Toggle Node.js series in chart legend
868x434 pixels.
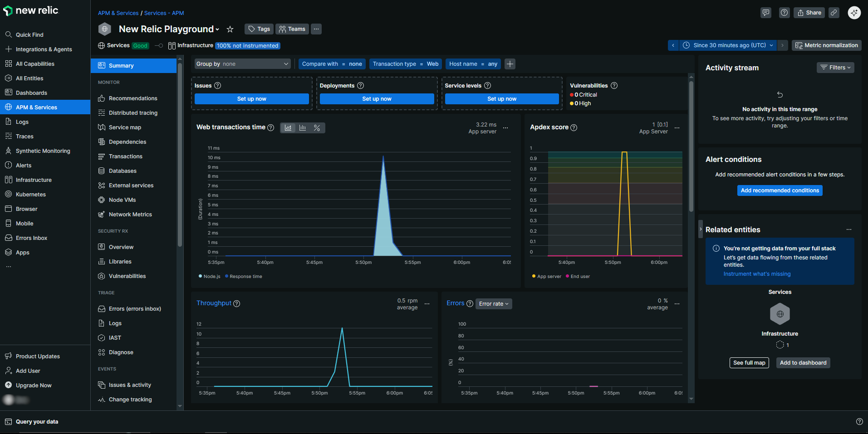click(x=209, y=277)
